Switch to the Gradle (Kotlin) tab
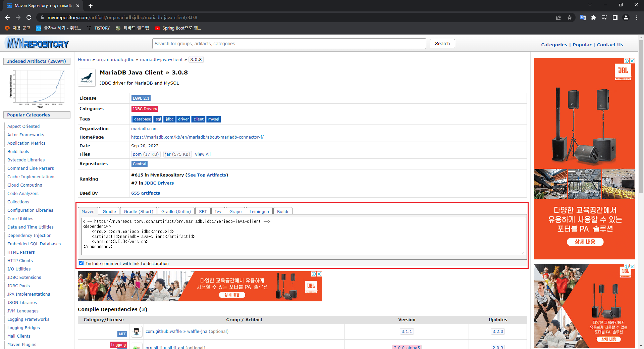Image resolution: width=644 pixels, height=349 pixels. click(176, 211)
